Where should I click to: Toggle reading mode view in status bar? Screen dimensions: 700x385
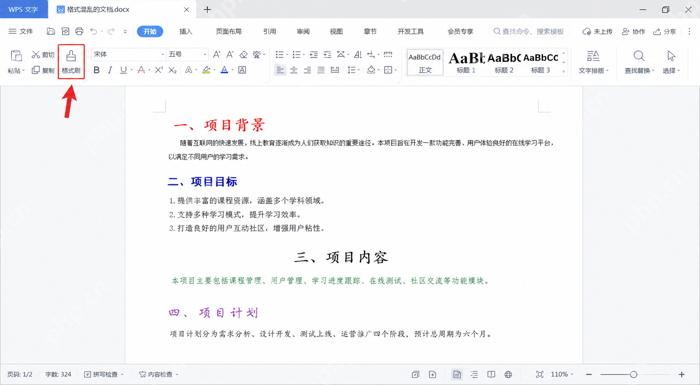491,374
